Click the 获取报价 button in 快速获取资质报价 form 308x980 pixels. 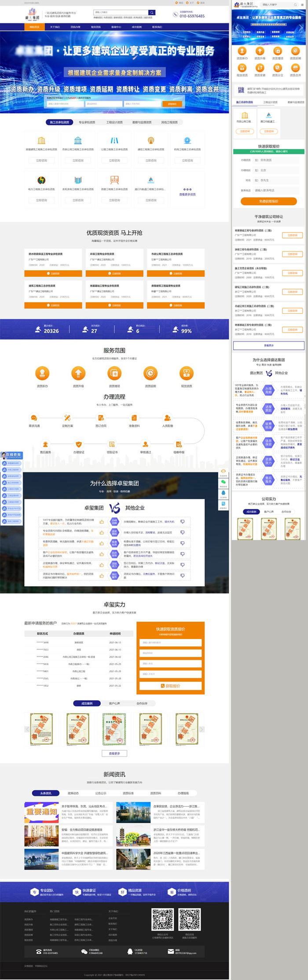(170, 686)
